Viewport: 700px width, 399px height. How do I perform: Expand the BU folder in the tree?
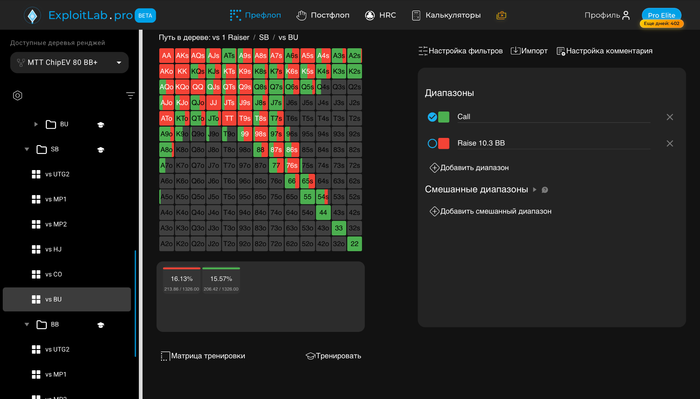(x=36, y=125)
